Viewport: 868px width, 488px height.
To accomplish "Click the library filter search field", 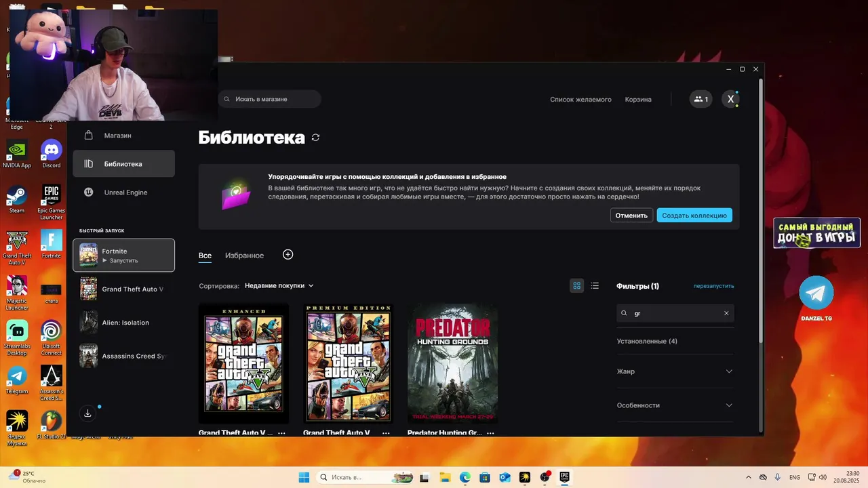I will click(675, 313).
